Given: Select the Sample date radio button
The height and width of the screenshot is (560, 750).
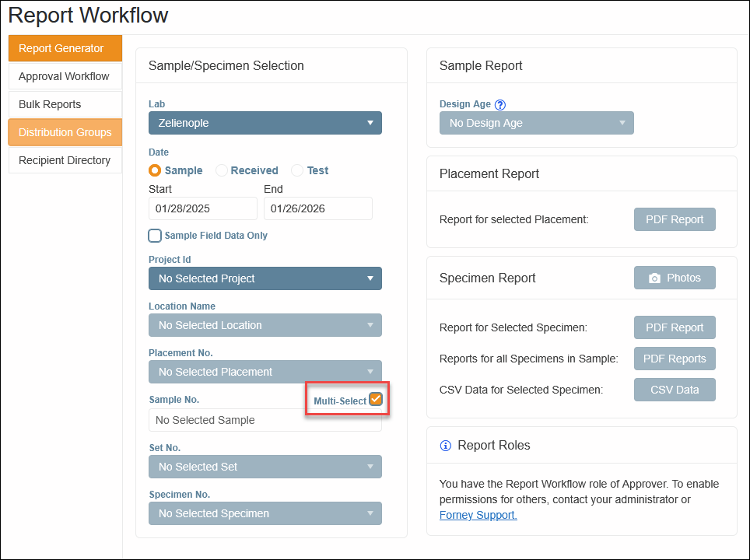Looking at the screenshot, I should click(x=155, y=170).
